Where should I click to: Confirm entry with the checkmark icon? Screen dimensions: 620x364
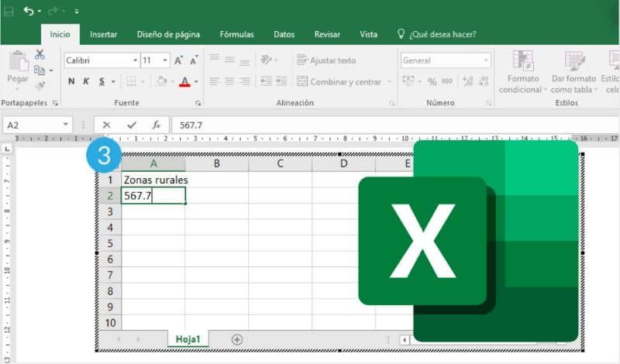coord(131,125)
